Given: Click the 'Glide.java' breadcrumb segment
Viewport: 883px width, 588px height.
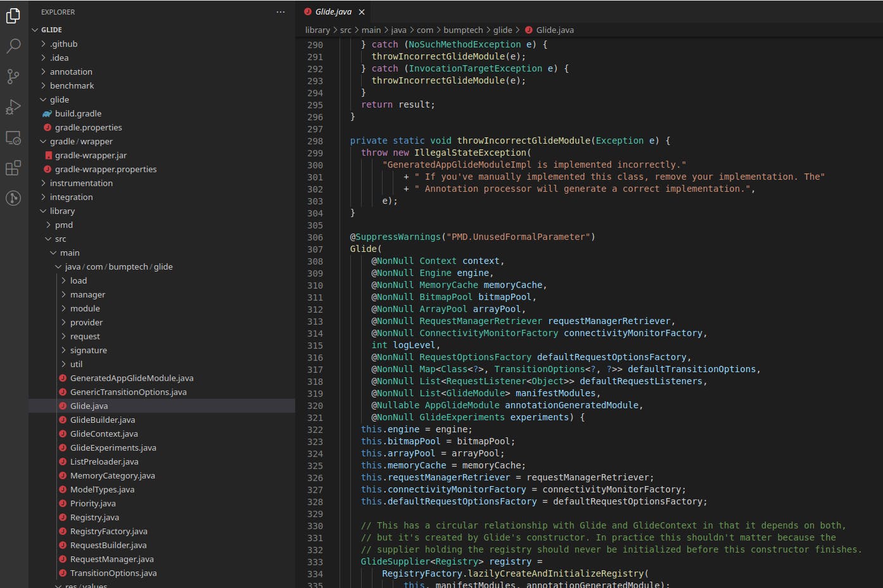Looking at the screenshot, I should (x=555, y=30).
